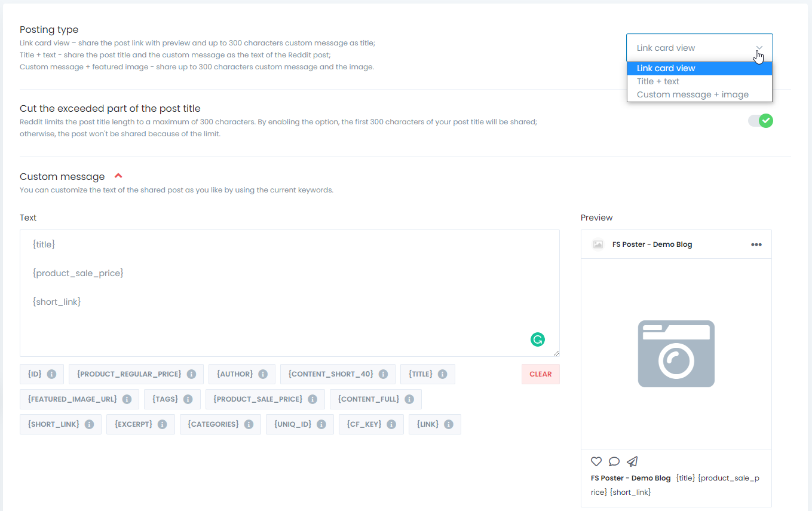Click the CLEAR button
812x511 pixels.
541,374
